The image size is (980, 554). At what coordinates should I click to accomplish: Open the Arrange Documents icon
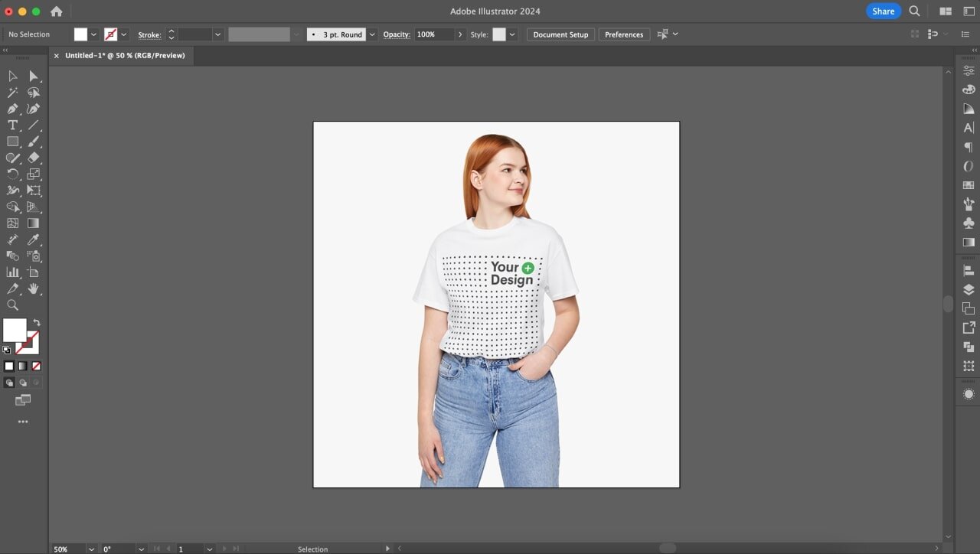pyautogui.click(x=946, y=11)
